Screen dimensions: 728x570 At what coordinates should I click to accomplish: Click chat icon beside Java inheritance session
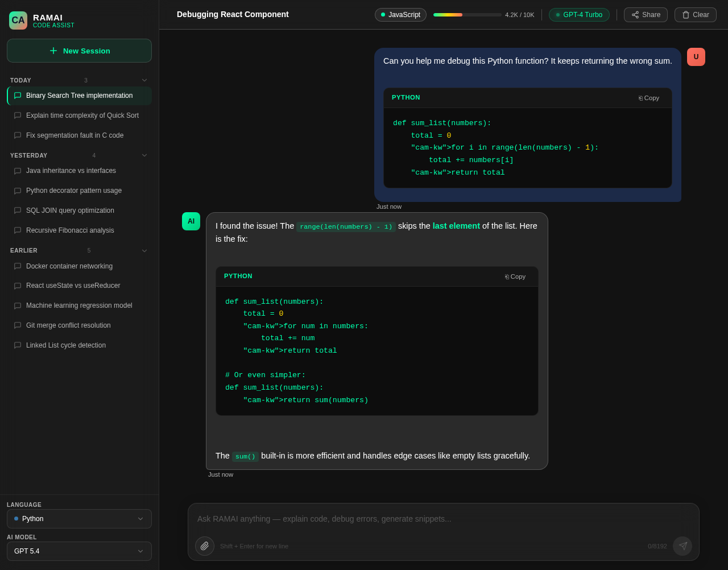pyautogui.click(x=18, y=171)
